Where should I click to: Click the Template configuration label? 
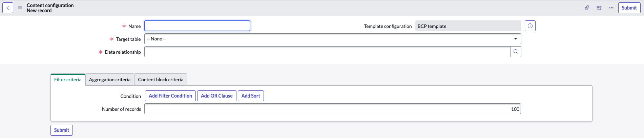click(388, 26)
